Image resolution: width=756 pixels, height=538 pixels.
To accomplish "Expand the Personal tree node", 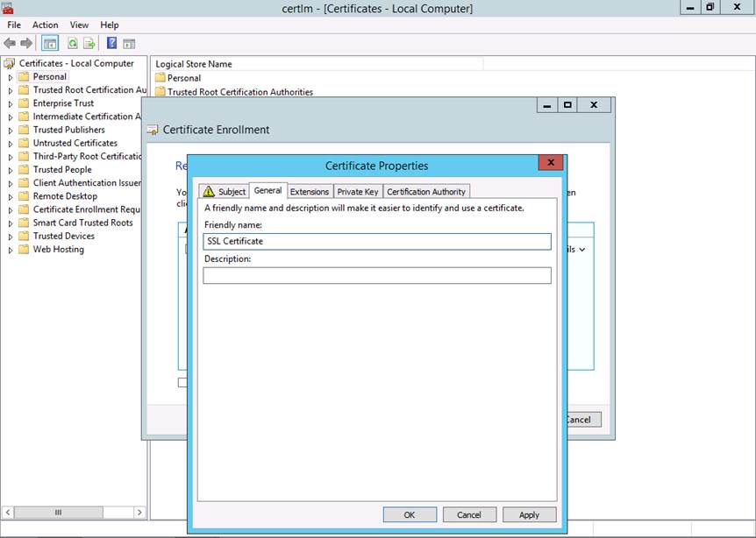I will coord(11,77).
